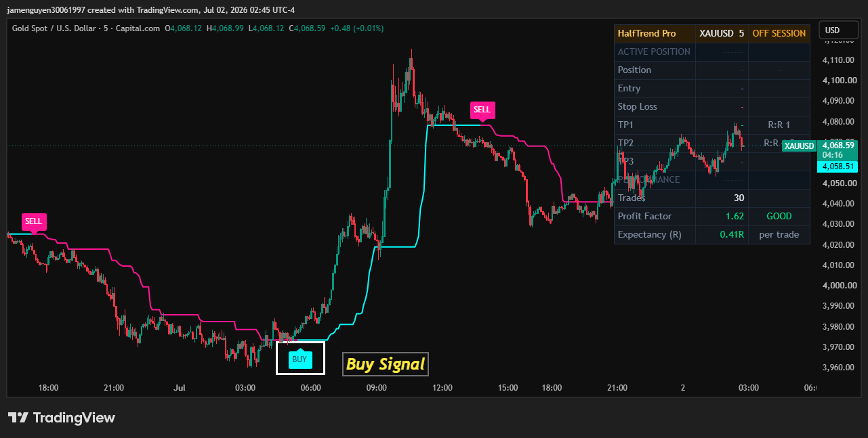Viewport: 868px width, 438px height.
Task: Click the 4,030.00 price scale label
Action: [x=838, y=224]
